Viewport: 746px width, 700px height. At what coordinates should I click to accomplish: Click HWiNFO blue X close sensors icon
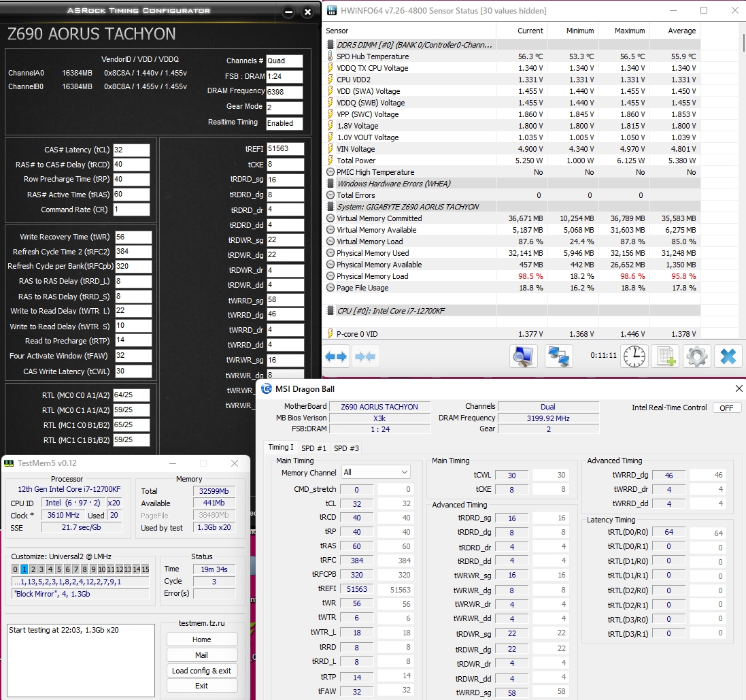point(728,356)
